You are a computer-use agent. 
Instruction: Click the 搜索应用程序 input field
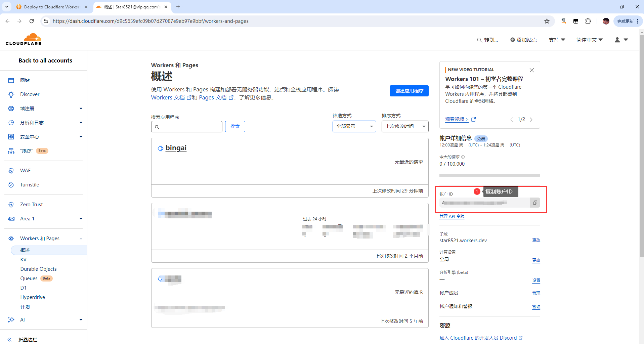click(x=187, y=127)
